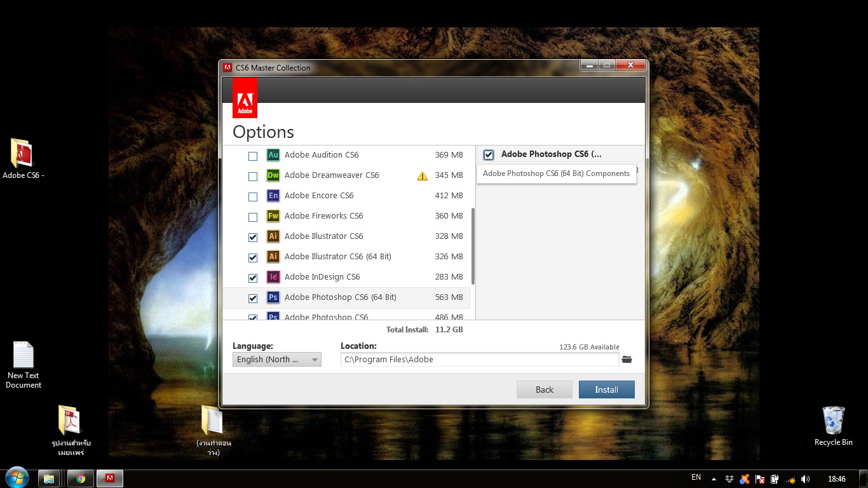Select the Recycle Bin desktop icon
The height and width of the screenshot is (488, 868).
833,426
